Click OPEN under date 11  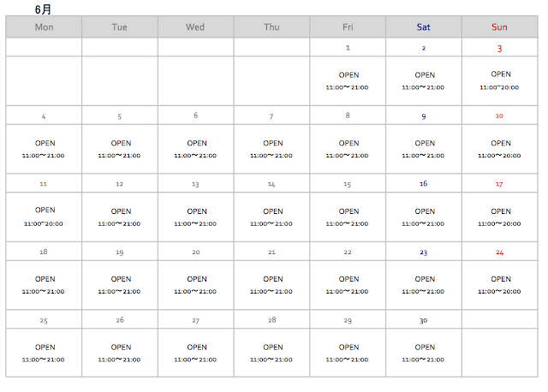(45, 211)
